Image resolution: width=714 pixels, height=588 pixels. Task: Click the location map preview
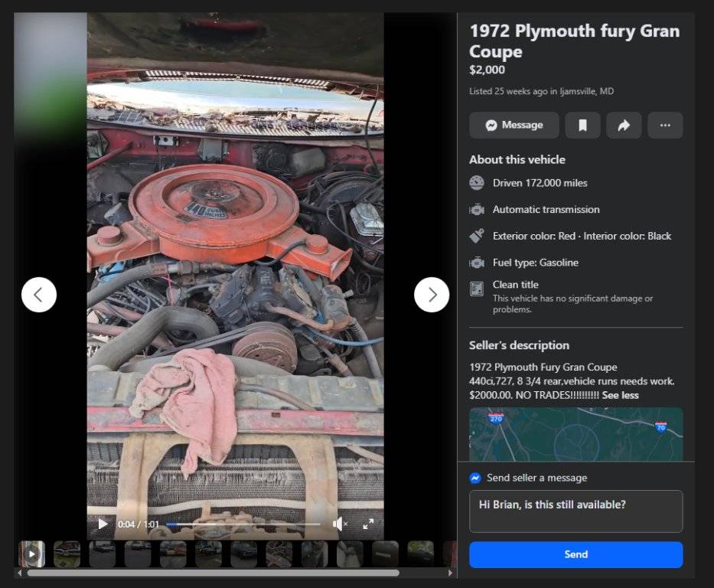[x=575, y=433]
